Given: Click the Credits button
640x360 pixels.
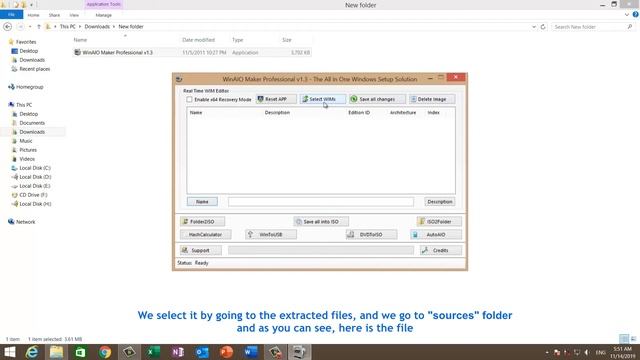Looking at the screenshot, I should (x=441, y=250).
